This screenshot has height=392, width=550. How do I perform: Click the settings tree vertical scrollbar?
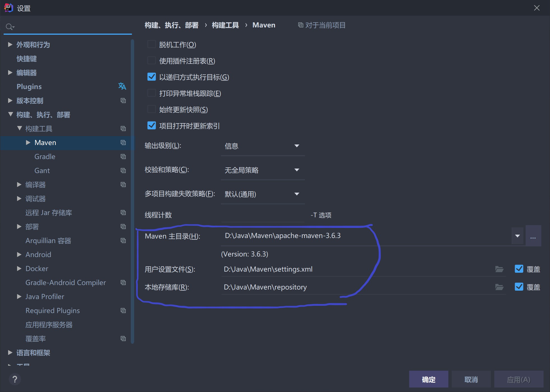pyautogui.click(x=132, y=192)
